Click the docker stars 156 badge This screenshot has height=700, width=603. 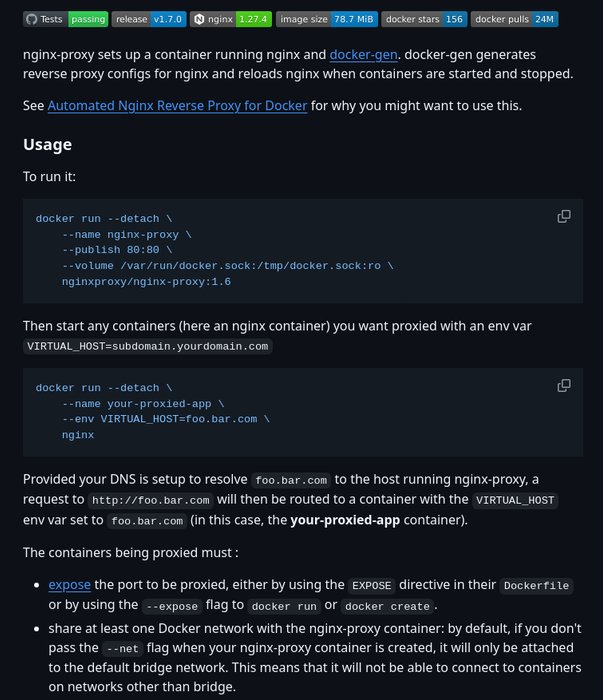[425, 19]
